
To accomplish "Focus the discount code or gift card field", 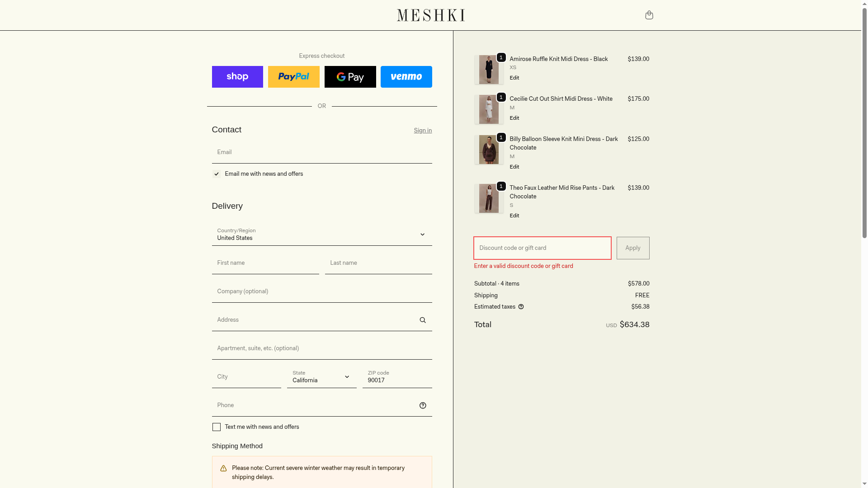I will coord(542,248).
